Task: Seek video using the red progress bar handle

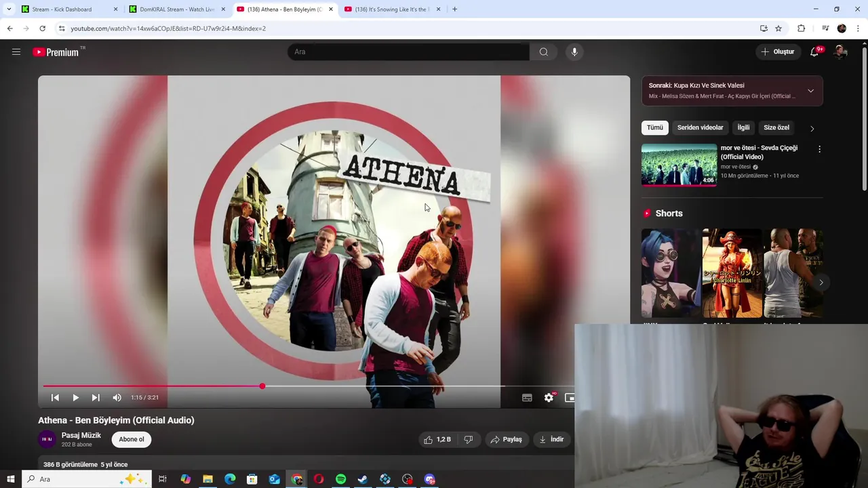Action: [x=262, y=386]
